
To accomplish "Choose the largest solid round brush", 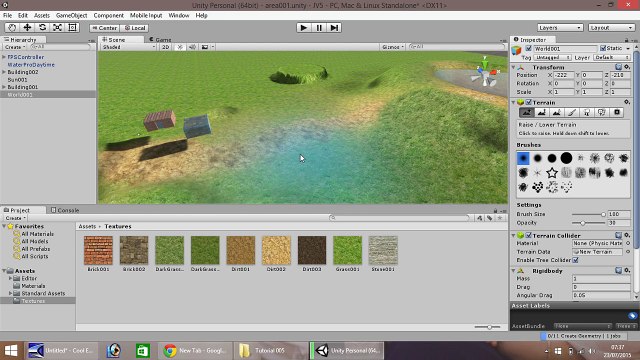I will pyautogui.click(x=566, y=158).
